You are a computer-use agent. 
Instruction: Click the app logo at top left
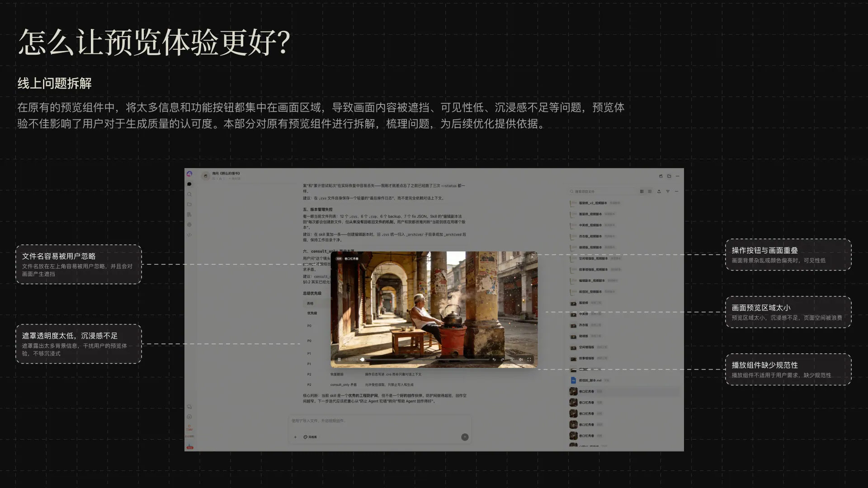pos(189,174)
